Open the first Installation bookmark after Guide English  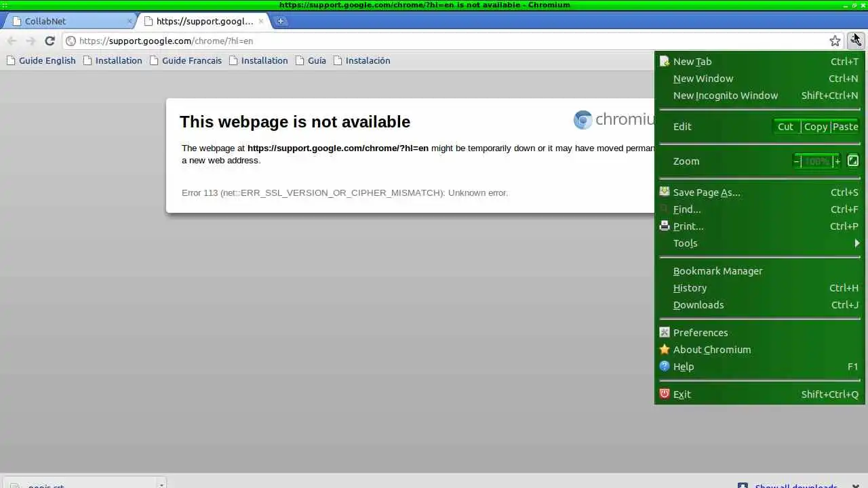click(113, 60)
